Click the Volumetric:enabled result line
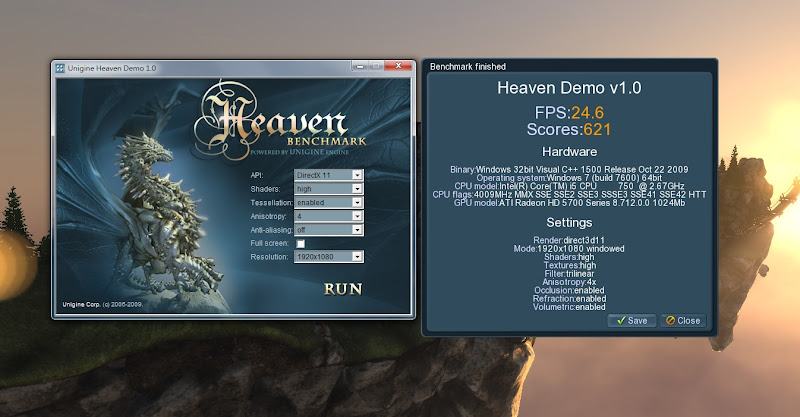The width and height of the screenshot is (800, 417). click(x=569, y=307)
